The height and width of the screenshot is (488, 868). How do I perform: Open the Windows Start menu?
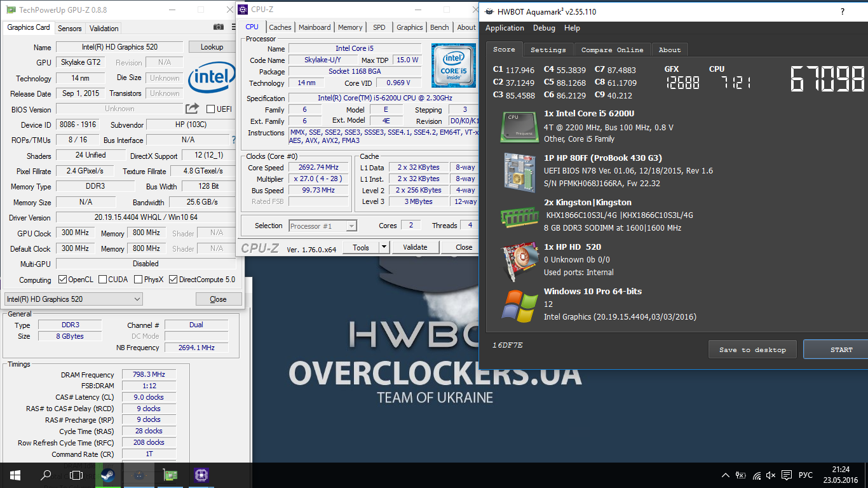tap(15, 475)
